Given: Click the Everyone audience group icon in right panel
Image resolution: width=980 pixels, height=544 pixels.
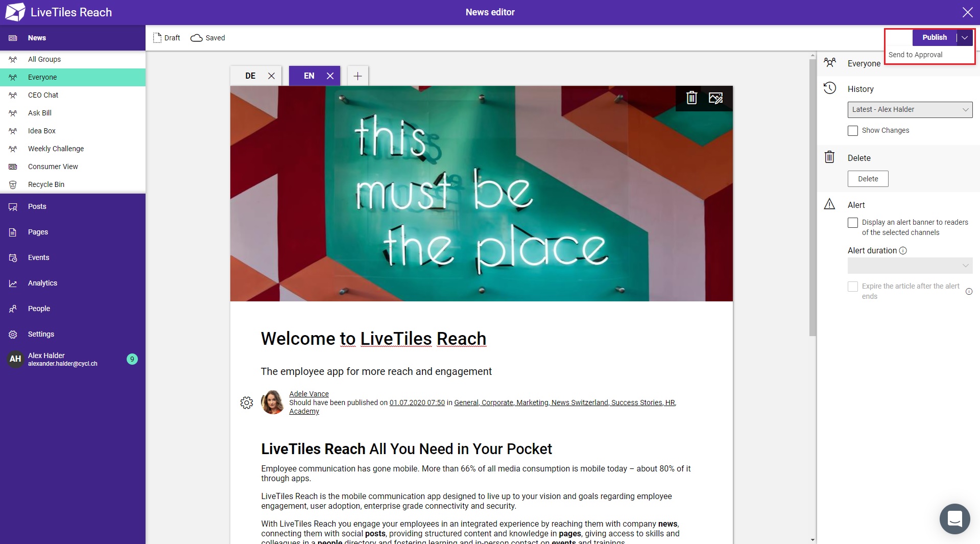Looking at the screenshot, I should click(830, 62).
